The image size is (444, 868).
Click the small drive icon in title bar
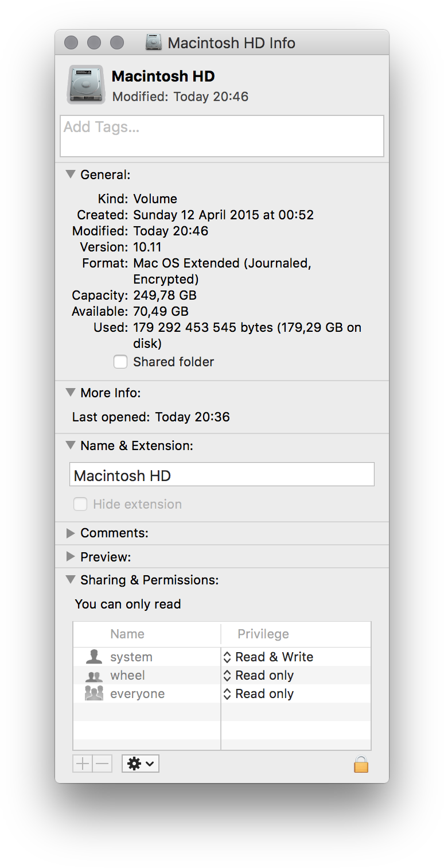(154, 42)
